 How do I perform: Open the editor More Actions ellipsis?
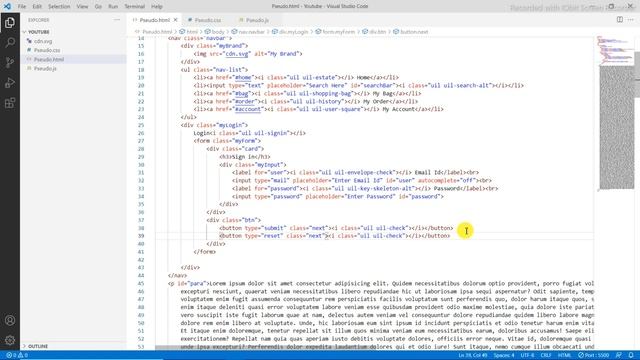click(631, 20)
